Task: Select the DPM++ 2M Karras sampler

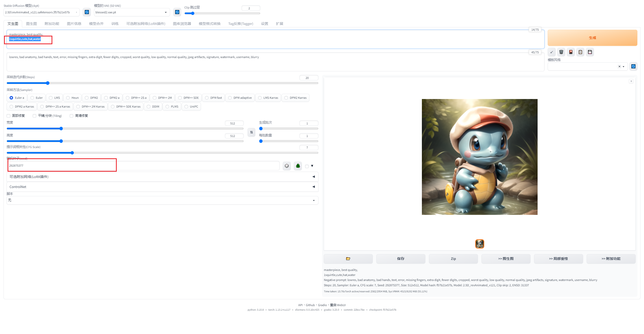Action: point(78,107)
